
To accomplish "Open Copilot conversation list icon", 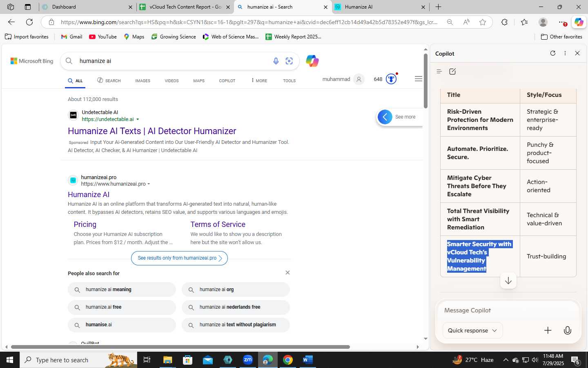I will coord(439,72).
